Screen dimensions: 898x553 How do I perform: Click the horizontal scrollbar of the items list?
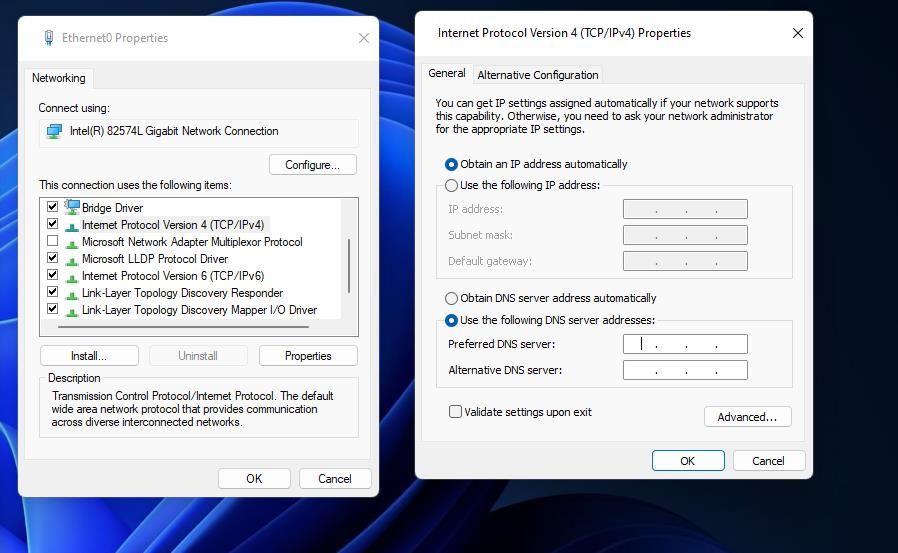coord(183,327)
